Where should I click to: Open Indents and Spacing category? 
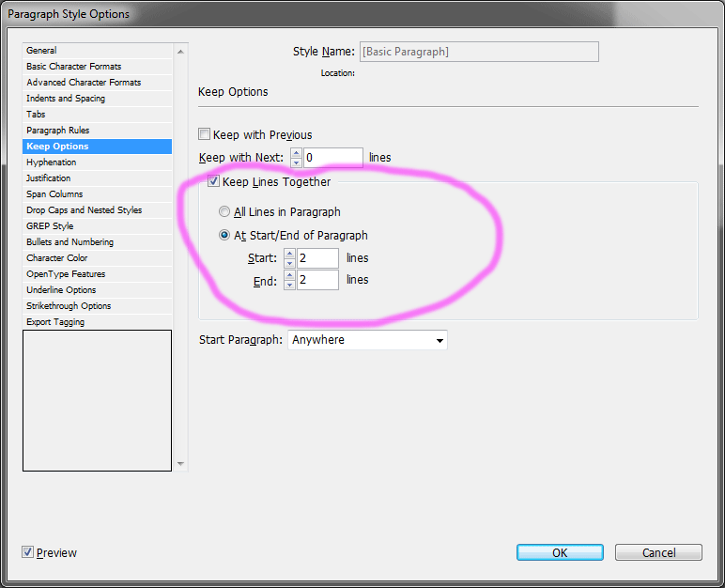tap(97, 99)
